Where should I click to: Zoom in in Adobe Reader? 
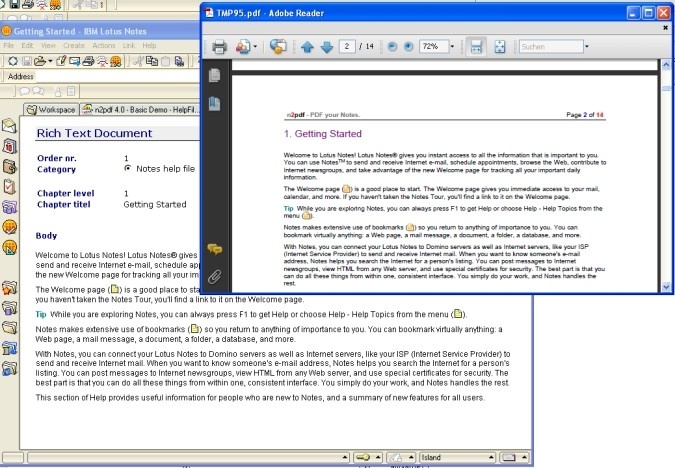409,46
